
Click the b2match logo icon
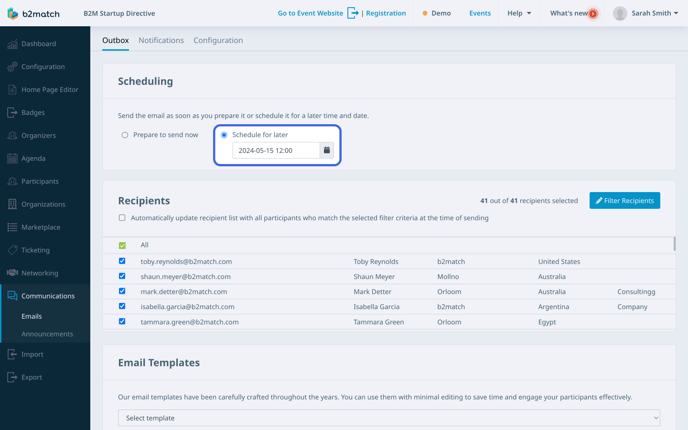13,14
